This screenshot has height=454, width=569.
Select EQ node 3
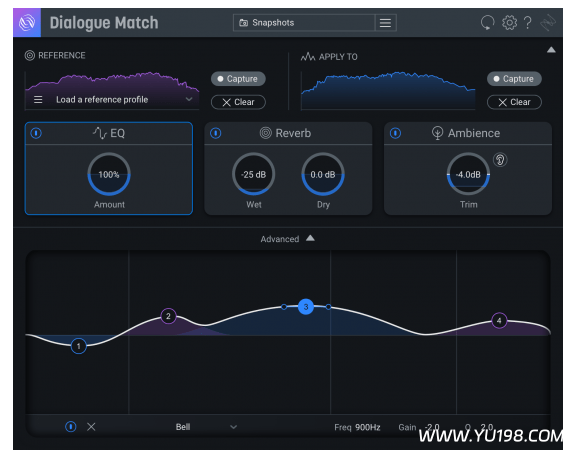tap(306, 307)
